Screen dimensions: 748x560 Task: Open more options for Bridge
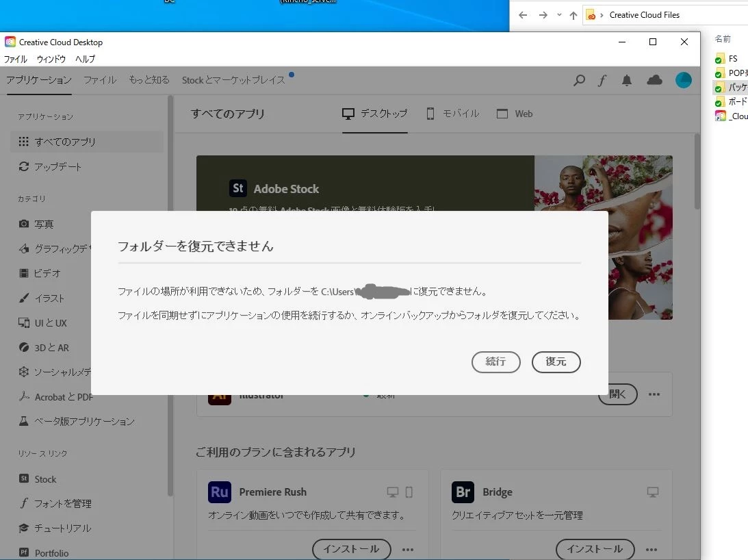click(x=652, y=550)
